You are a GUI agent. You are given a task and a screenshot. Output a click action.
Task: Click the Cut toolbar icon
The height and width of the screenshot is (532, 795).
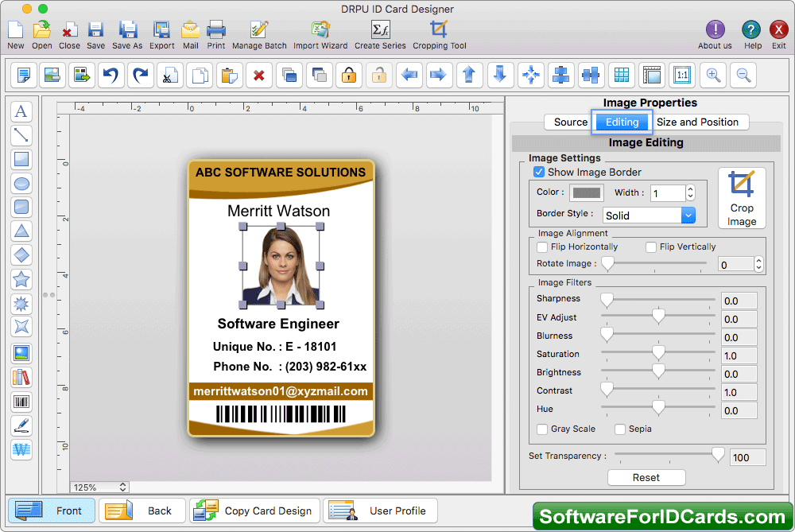(x=170, y=75)
